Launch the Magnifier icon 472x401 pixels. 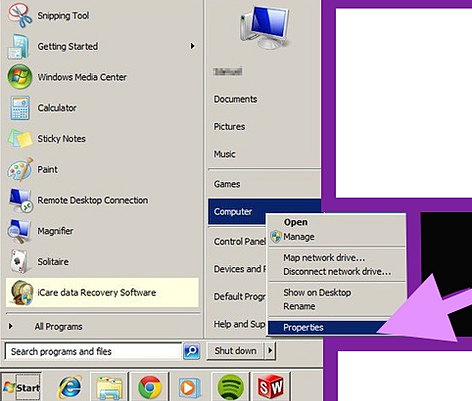(x=19, y=231)
